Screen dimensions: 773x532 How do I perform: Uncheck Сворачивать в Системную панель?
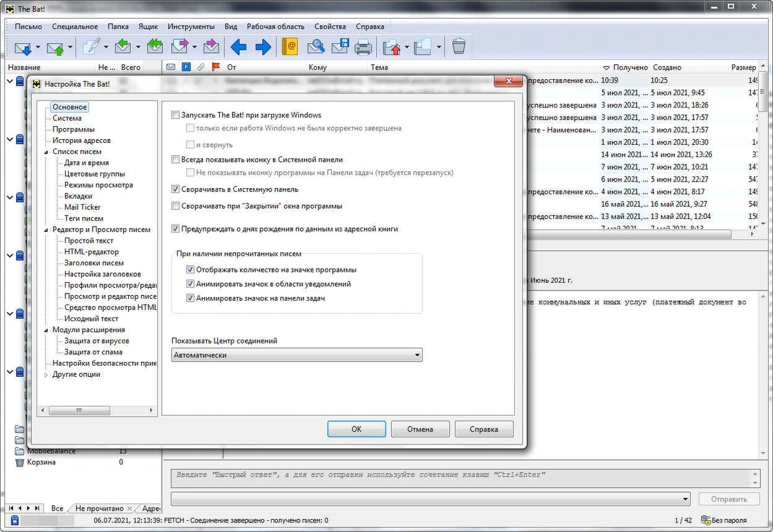(175, 190)
